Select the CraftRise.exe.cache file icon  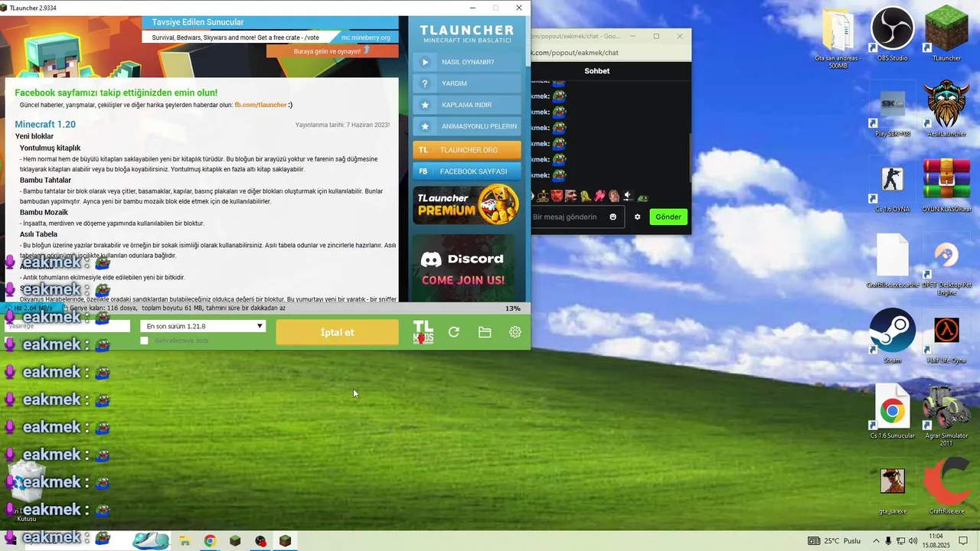[893, 262]
